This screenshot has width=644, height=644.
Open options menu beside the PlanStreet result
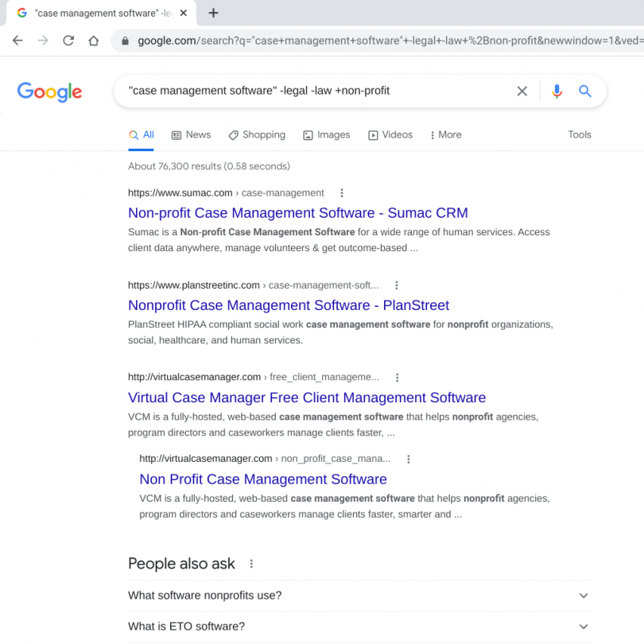(396, 285)
